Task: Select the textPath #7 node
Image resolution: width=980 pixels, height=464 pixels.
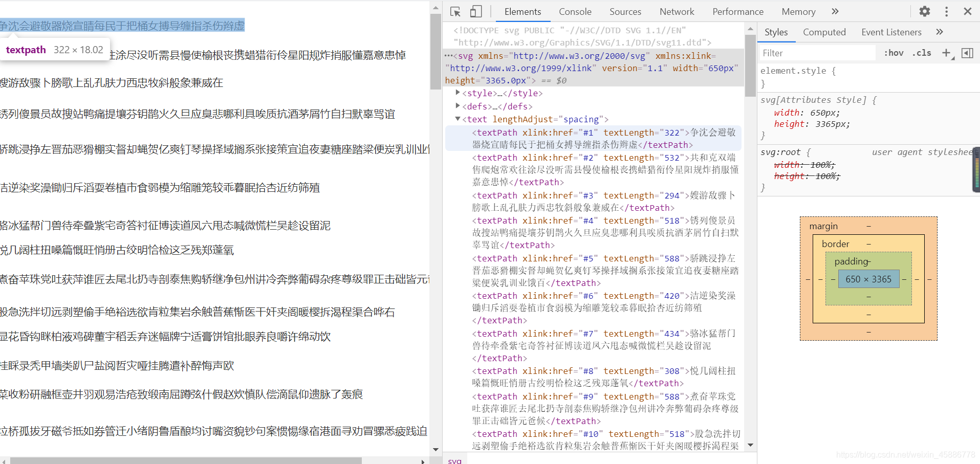Action: click(x=593, y=346)
